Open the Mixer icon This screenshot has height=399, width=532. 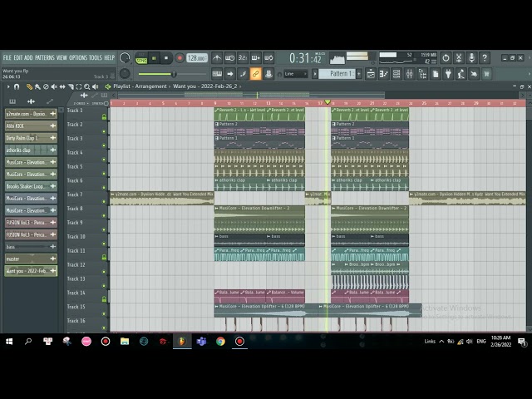(410, 74)
